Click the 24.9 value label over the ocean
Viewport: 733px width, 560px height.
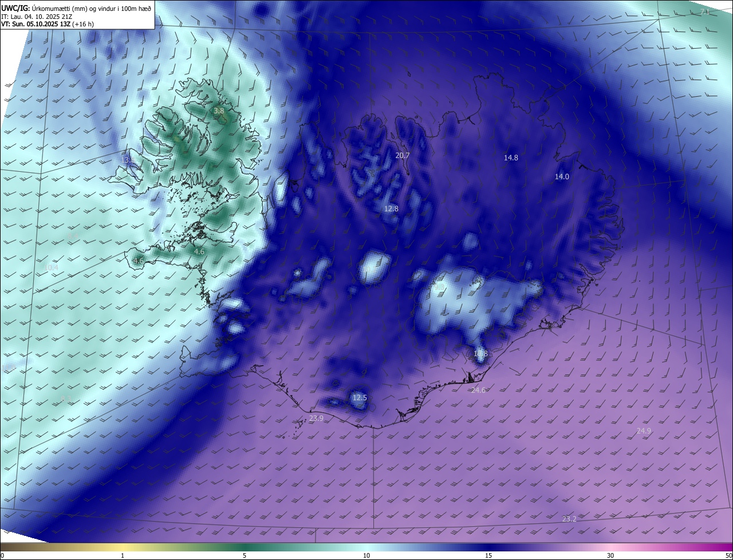click(x=644, y=431)
